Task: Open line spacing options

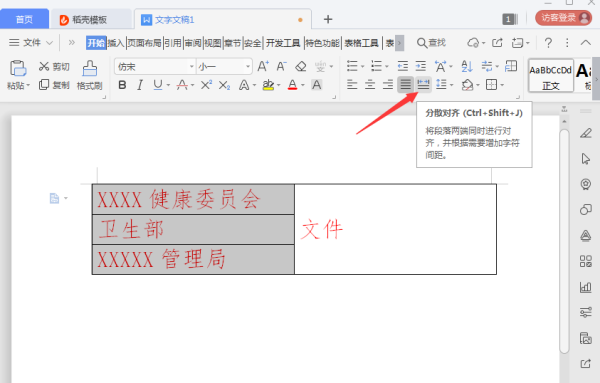Action: click(442, 85)
